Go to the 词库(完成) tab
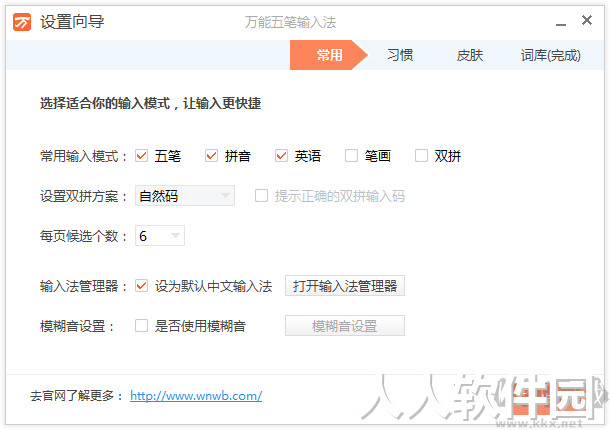Image resolution: width=610 pixels, height=430 pixels. (550, 55)
